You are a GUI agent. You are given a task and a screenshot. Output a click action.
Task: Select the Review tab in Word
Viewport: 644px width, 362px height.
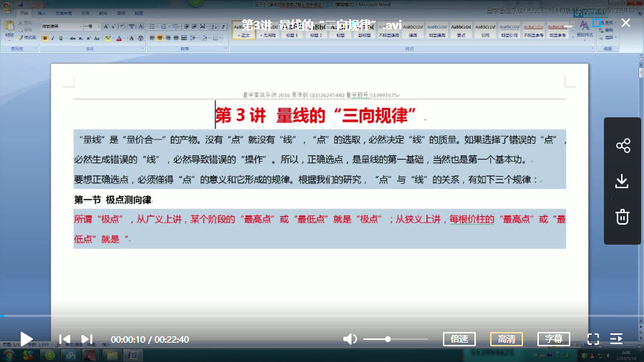tap(121, 14)
